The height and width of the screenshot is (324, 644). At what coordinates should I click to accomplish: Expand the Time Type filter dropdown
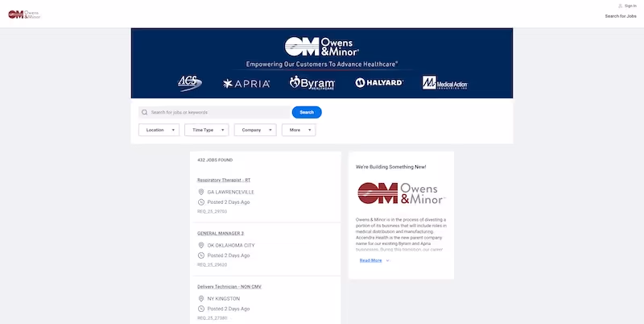pos(207,130)
